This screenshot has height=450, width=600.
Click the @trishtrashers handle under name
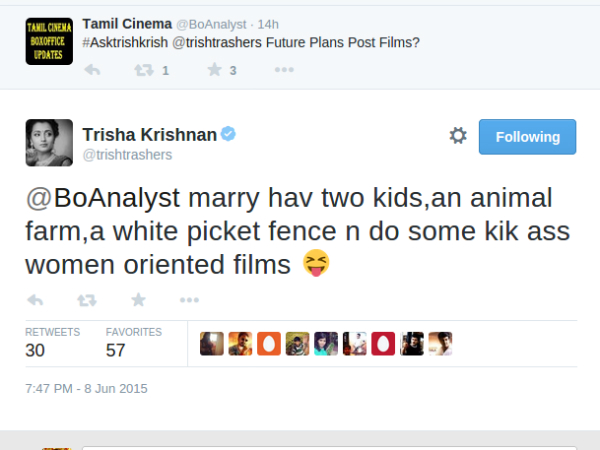tap(127, 155)
